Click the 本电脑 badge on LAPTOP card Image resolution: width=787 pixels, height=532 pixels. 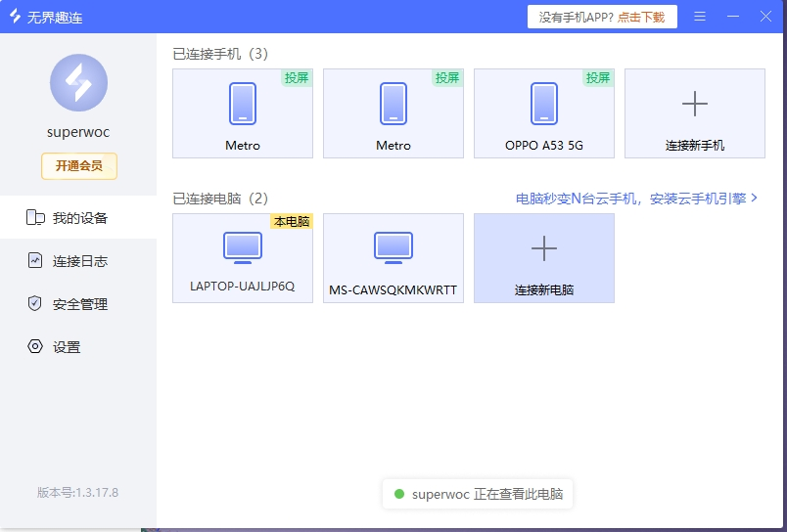[292, 222]
